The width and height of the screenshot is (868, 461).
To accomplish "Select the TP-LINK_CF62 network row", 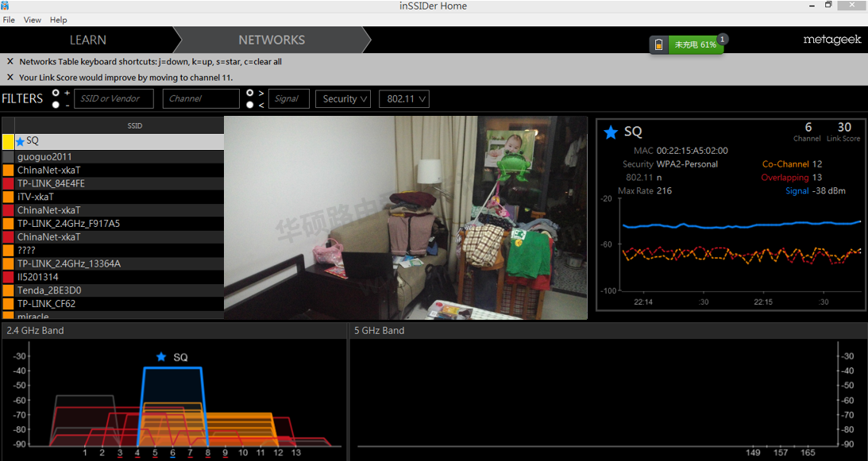I will pos(113,303).
